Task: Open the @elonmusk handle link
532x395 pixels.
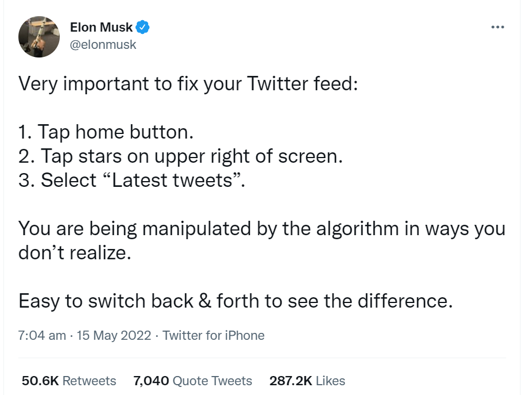Action: 103,44
